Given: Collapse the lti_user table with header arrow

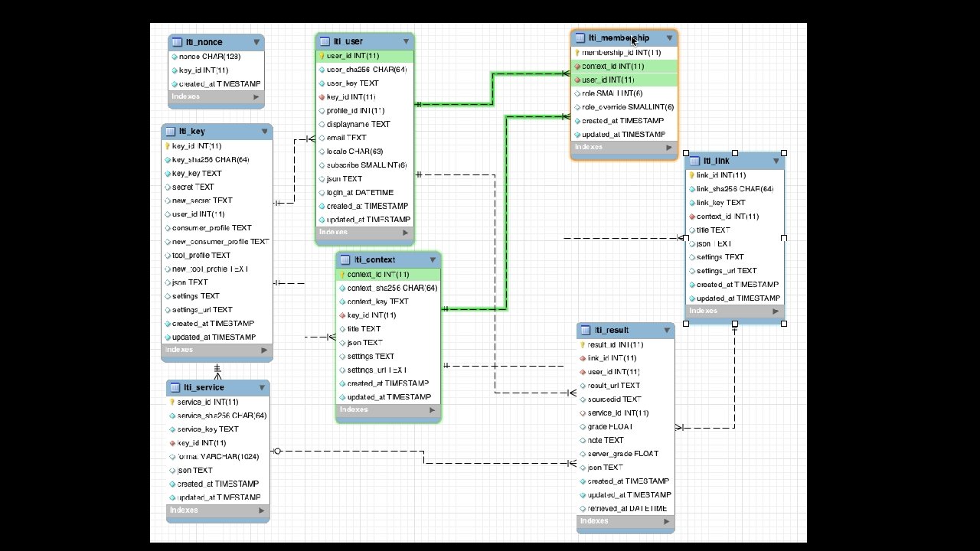Looking at the screenshot, I should point(406,41).
